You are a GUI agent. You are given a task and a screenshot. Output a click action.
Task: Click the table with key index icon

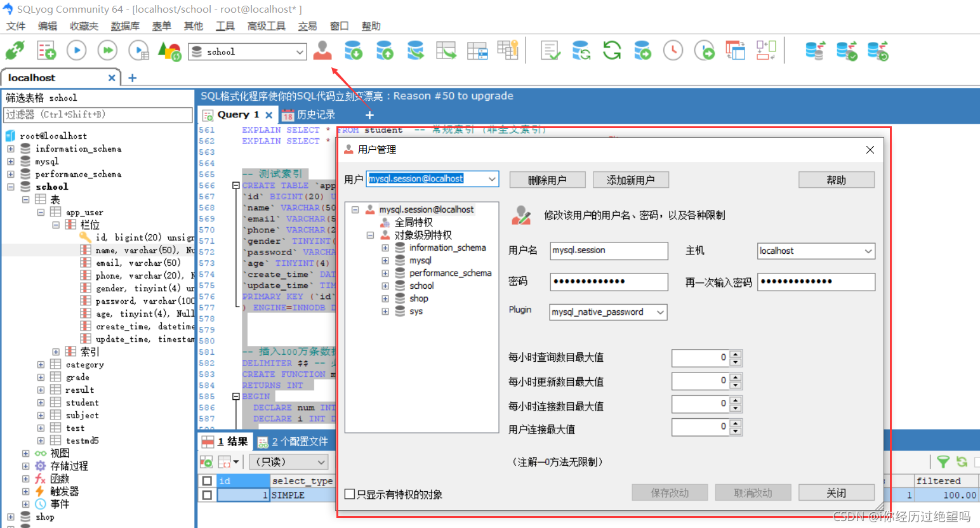point(508,50)
